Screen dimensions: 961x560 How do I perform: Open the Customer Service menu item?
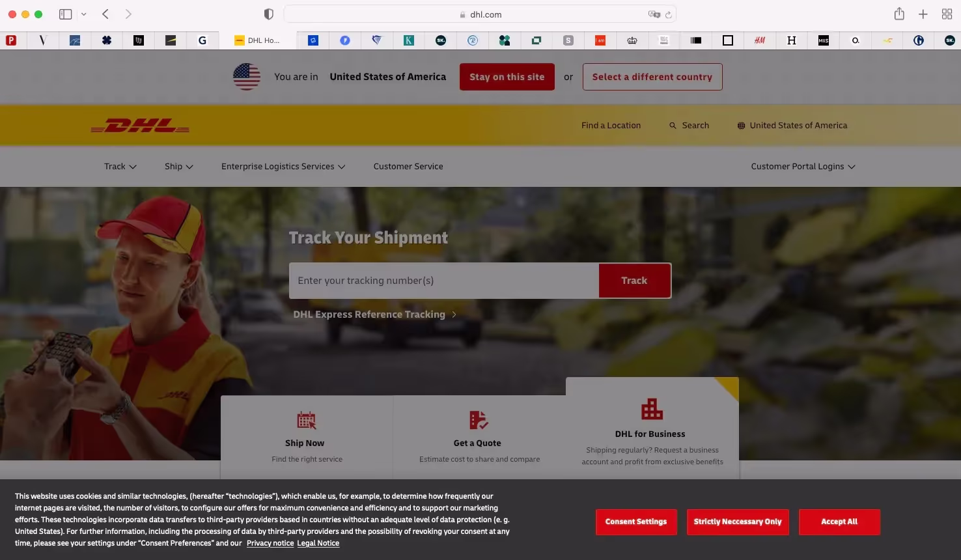tap(408, 167)
